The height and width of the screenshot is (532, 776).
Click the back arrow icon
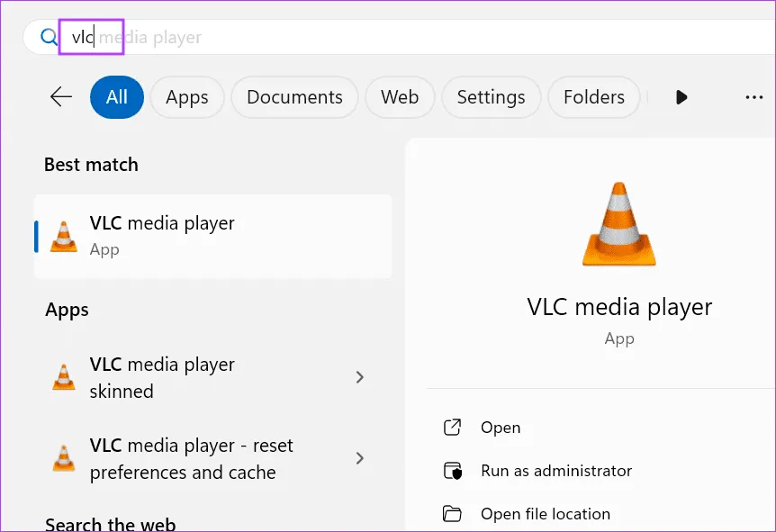61,97
